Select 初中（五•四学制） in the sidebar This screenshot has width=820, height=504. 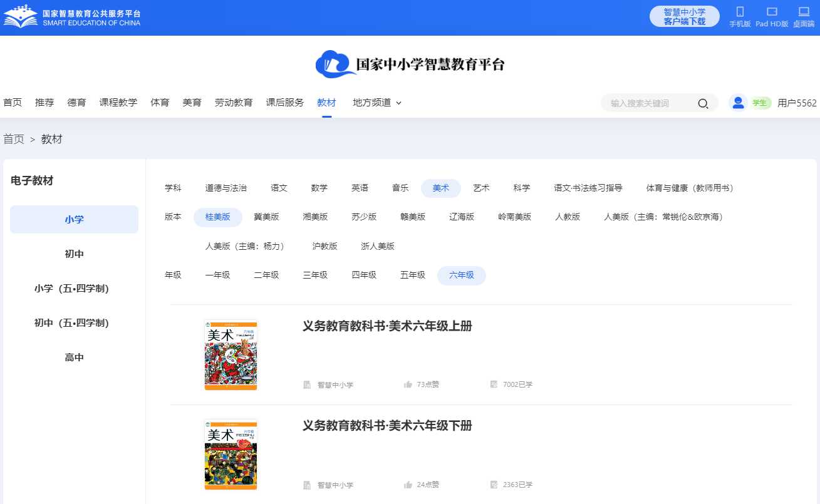(x=74, y=323)
